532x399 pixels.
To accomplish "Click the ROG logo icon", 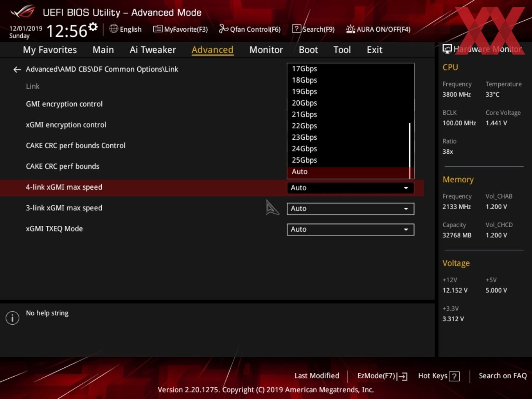I will (x=23, y=12).
